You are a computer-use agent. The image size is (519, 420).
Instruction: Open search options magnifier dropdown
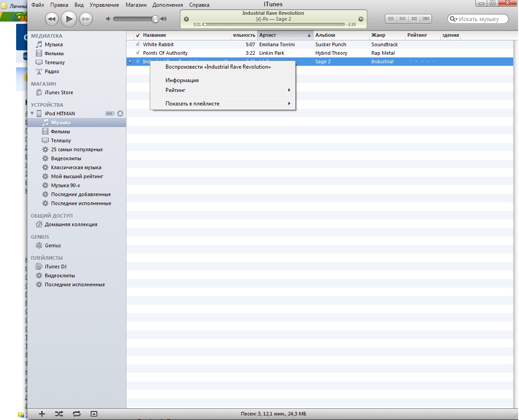pos(453,19)
